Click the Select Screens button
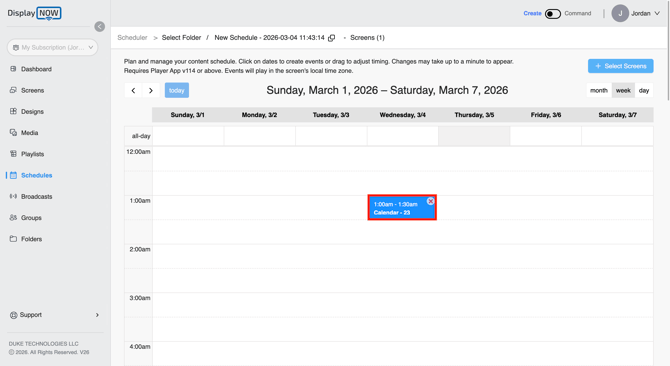Viewport: 670px width, 366px height. [x=620, y=66]
